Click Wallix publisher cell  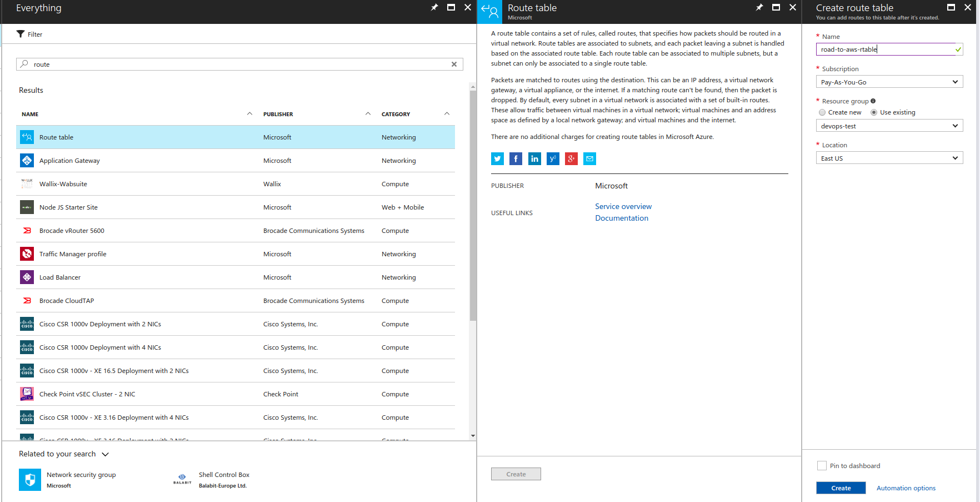tap(272, 184)
